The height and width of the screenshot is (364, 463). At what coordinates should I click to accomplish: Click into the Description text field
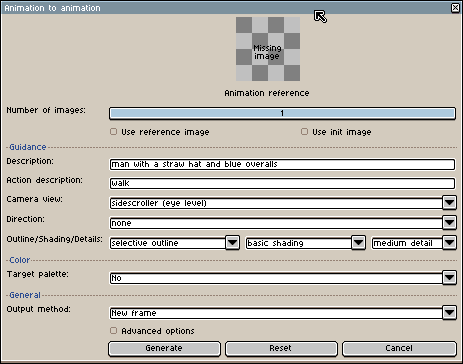[x=282, y=164]
